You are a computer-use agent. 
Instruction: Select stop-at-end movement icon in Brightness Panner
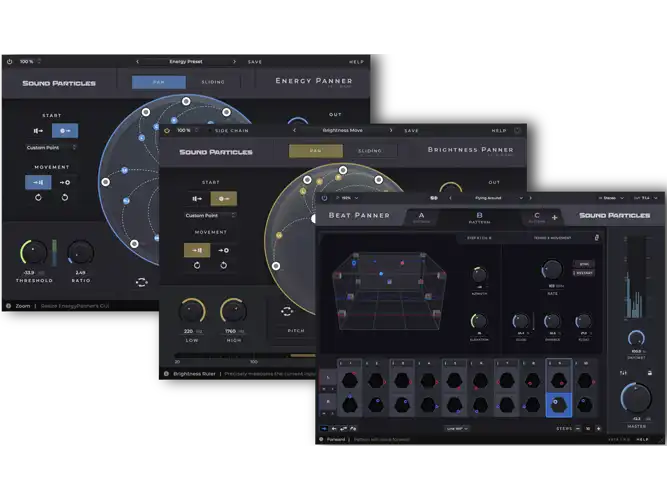click(197, 250)
